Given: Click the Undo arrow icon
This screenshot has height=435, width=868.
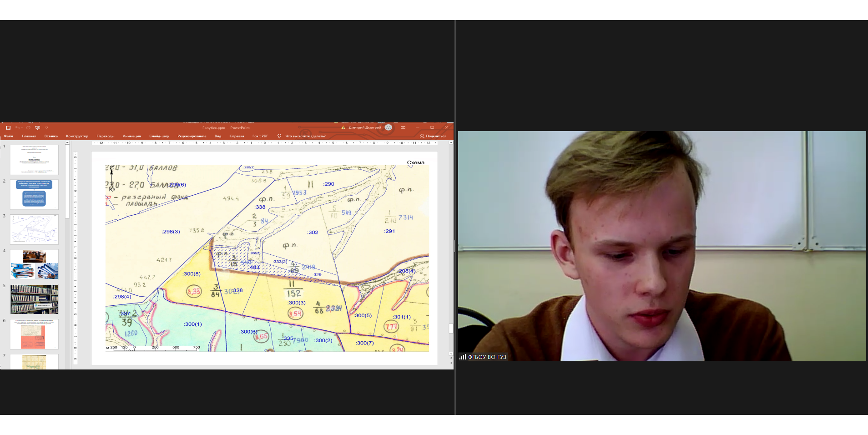Looking at the screenshot, I should (x=17, y=128).
